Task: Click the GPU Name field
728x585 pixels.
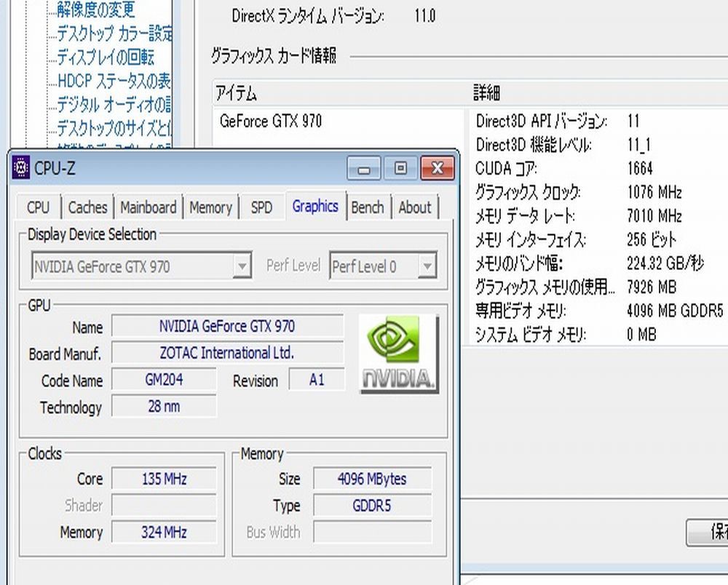Action: tap(227, 327)
